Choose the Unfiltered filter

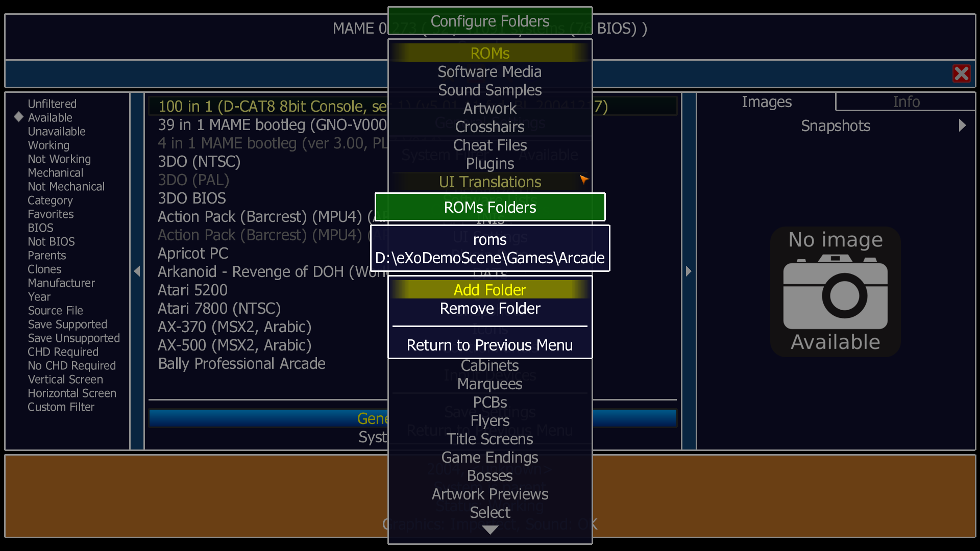point(52,104)
